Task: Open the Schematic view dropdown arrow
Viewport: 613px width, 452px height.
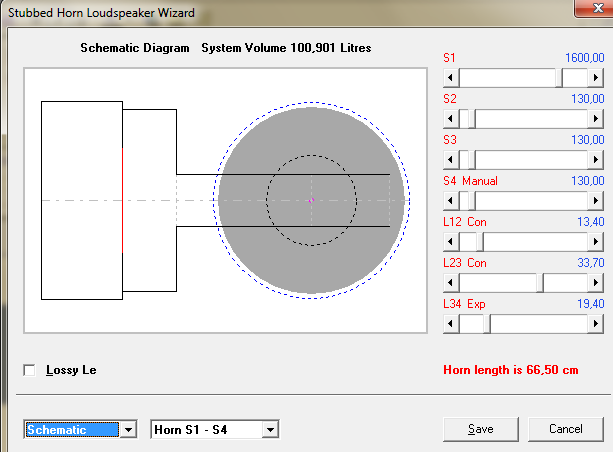Action: coord(128,430)
